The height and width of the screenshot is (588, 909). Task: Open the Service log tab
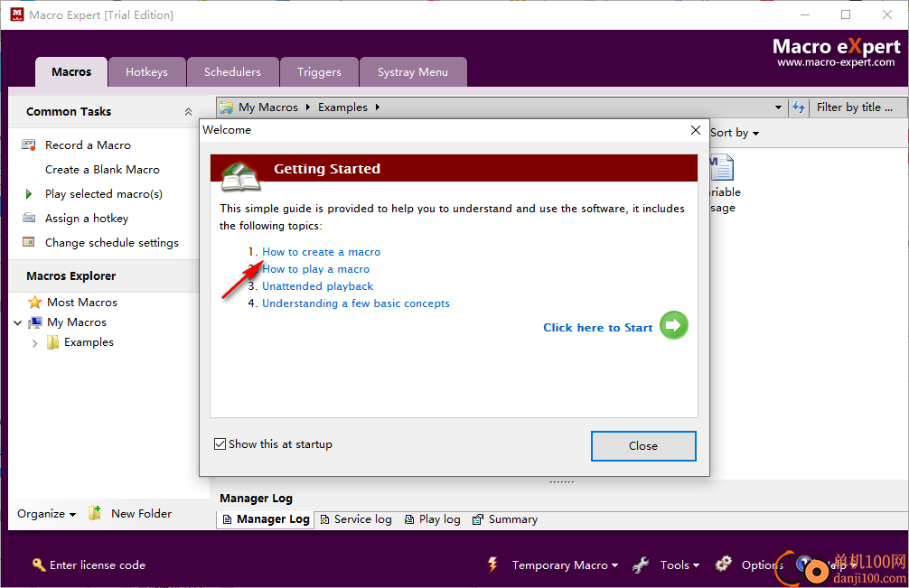[356, 519]
